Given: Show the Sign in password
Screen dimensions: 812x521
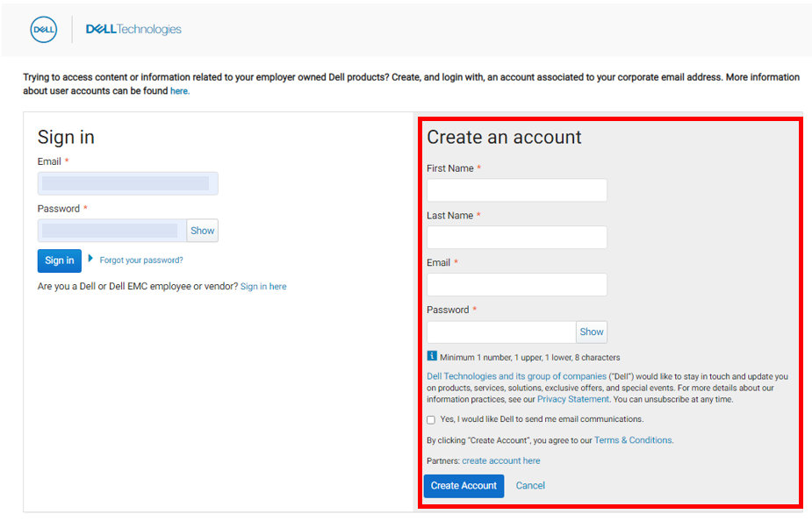Looking at the screenshot, I should click(x=202, y=231).
